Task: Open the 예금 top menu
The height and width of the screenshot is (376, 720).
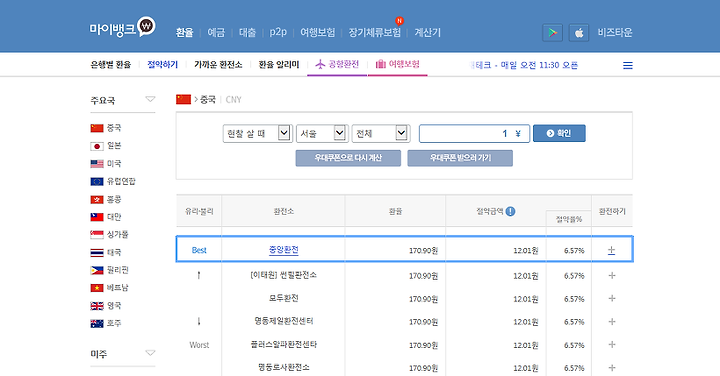Action: tap(216, 33)
